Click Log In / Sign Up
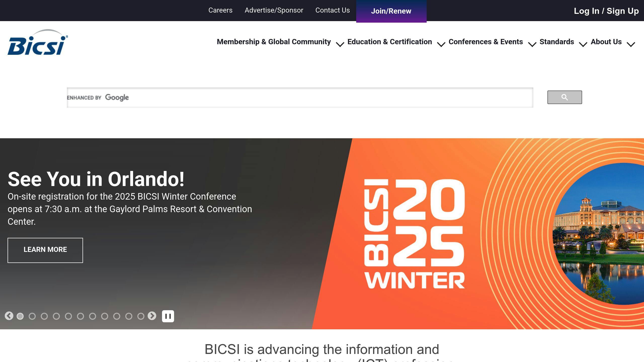Screen dimensions: 644x362 pyautogui.click(x=606, y=11)
